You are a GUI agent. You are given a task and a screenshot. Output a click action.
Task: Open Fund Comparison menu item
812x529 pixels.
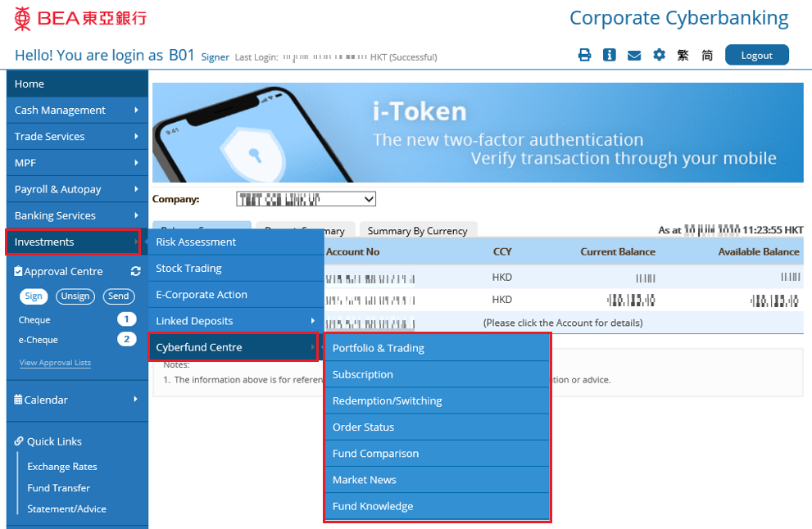coord(437,454)
